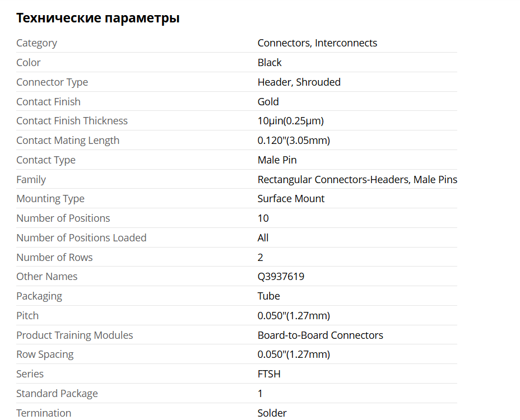Click the "Male Pin" contact type value

tap(277, 160)
